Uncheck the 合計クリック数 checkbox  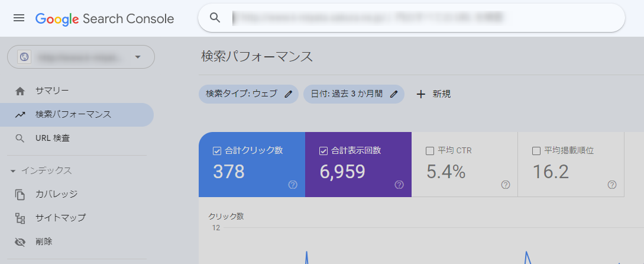(x=217, y=151)
